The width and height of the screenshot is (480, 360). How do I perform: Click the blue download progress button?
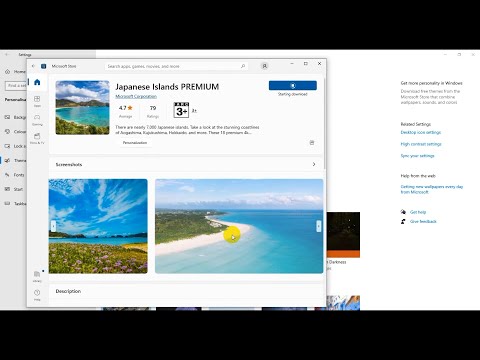(293, 85)
